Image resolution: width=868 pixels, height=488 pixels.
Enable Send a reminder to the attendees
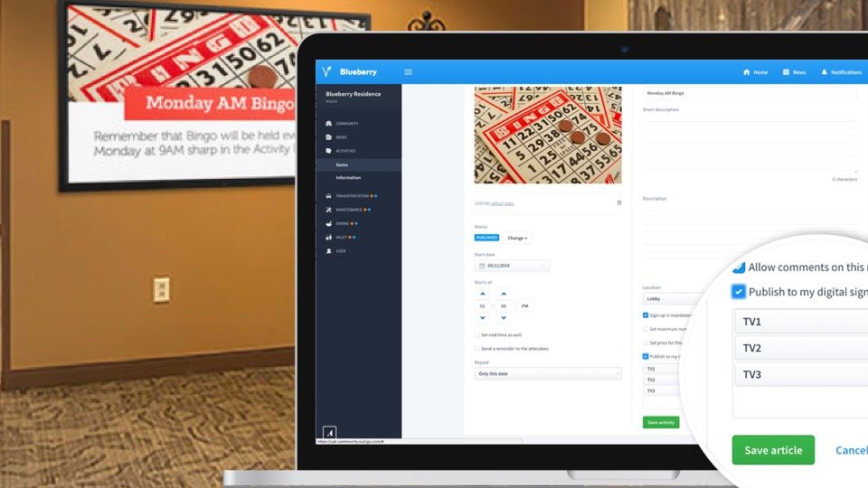pyautogui.click(x=477, y=349)
